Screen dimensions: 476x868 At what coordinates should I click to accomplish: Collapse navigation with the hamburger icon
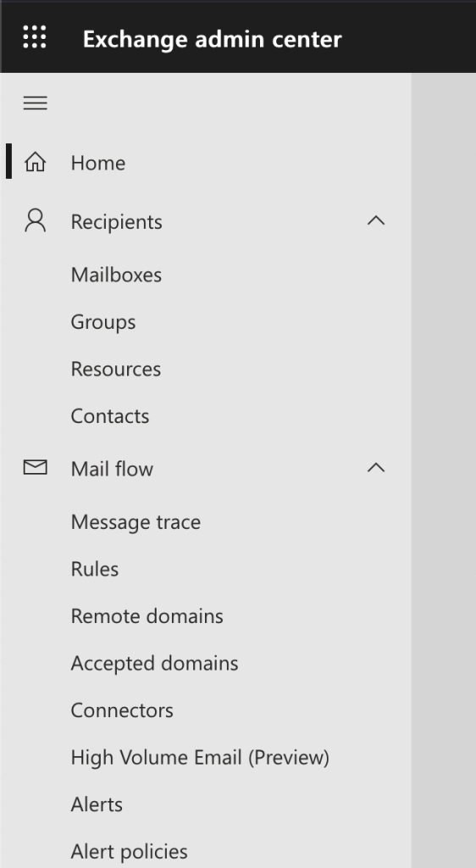(x=35, y=103)
